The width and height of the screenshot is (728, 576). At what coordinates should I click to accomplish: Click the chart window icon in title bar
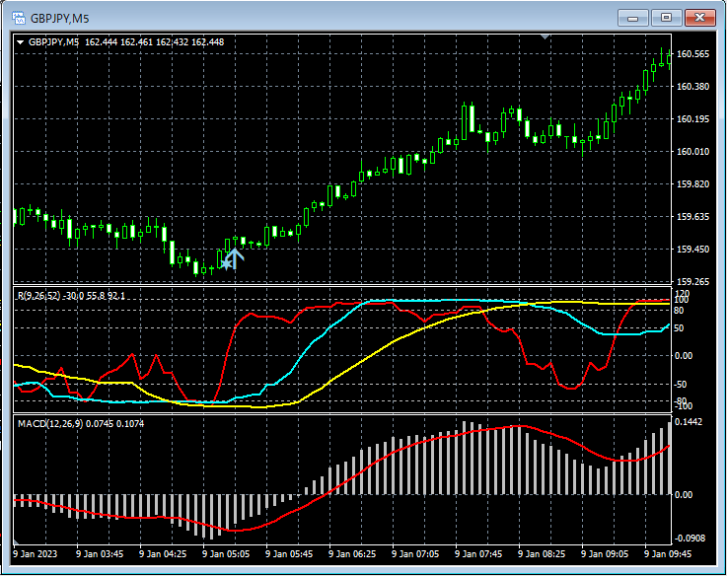18,18
